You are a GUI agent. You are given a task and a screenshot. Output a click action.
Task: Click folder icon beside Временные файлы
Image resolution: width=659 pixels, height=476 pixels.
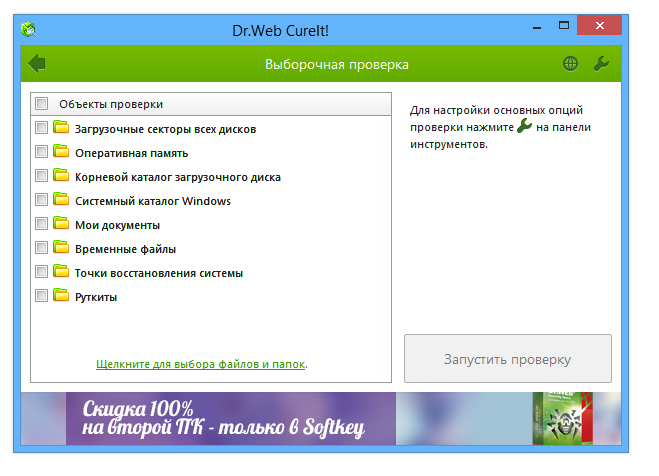click(x=61, y=247)
